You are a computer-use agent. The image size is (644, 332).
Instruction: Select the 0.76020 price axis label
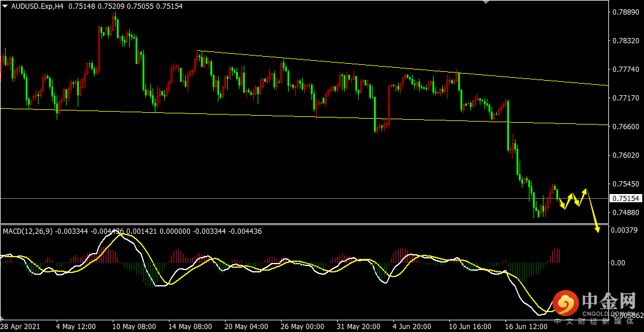coord(625,155)
